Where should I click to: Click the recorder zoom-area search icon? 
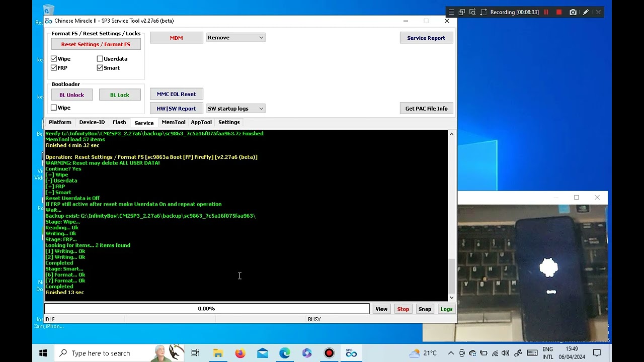(x=472, y=12)
